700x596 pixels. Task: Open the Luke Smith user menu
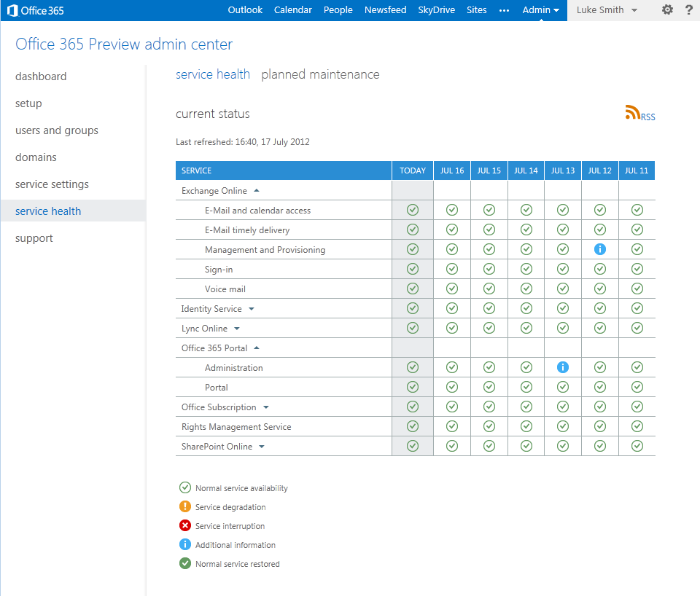[607, 10]
